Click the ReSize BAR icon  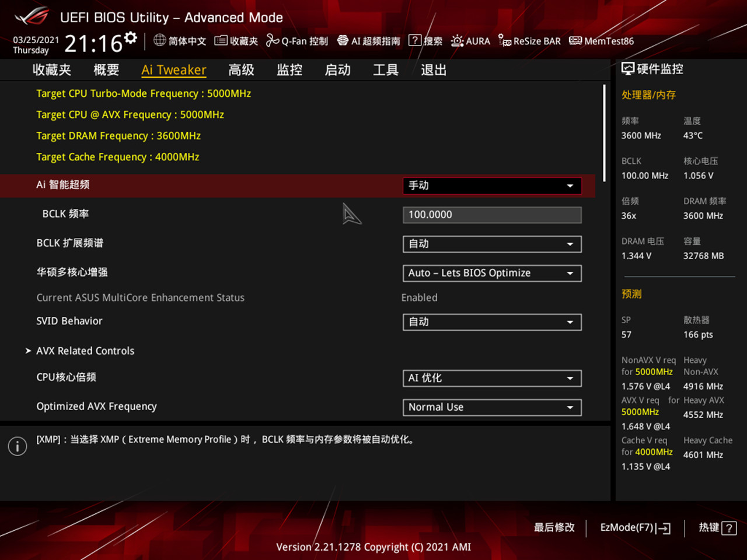(x=529, y=41)
